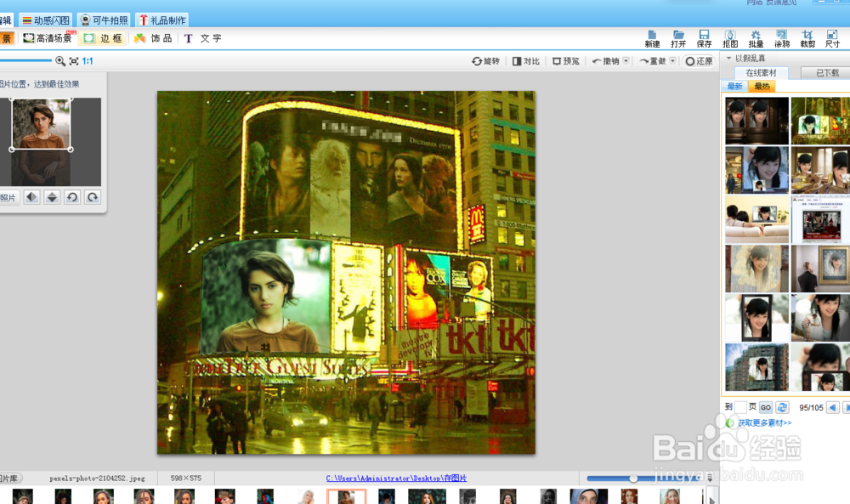This screenshot has height=504, width=850.
Task: Click the refresh materials icon
Action: [782, 408]
